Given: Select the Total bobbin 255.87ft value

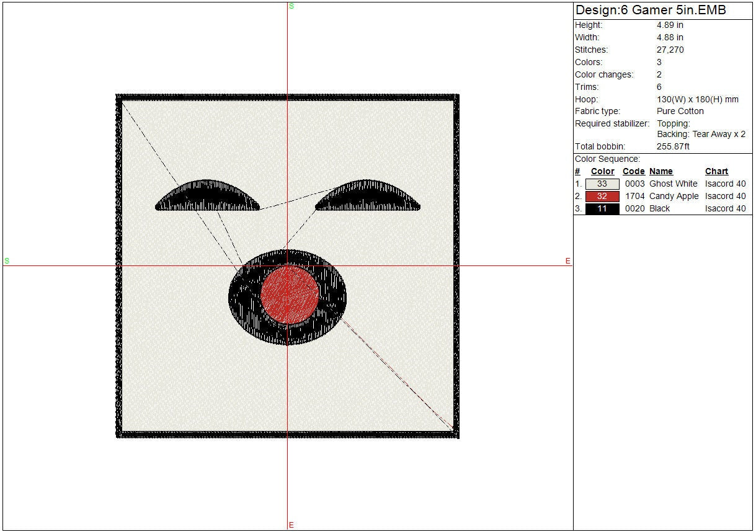Looking at the screenshot, I should pos(673,147).
